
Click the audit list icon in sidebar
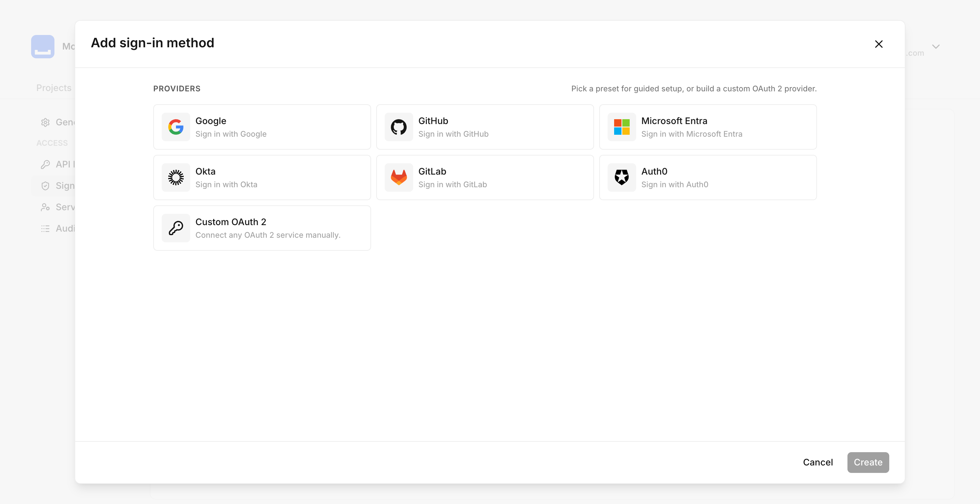click(45, 228)
